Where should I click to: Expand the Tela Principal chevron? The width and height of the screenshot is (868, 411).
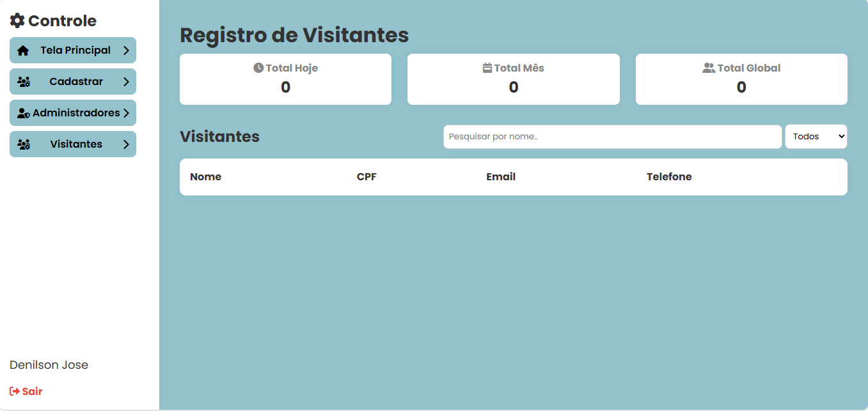coord(126,50)
